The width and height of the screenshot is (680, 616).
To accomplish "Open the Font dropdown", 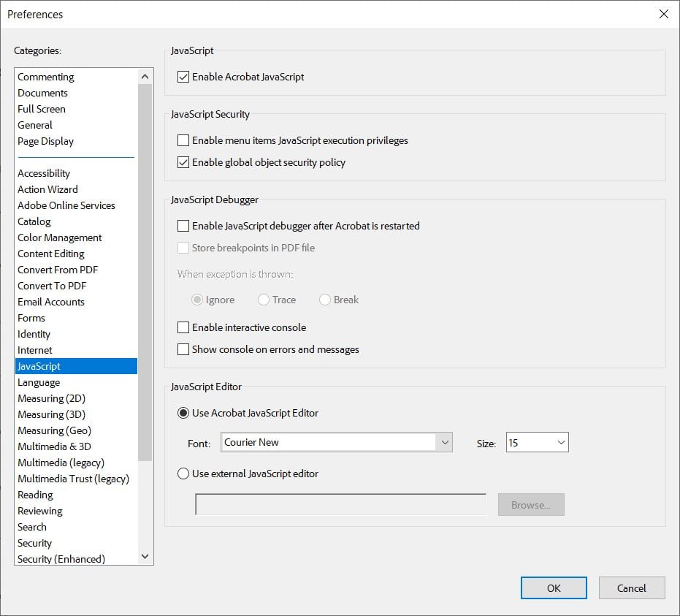I will [x=445, y=442].
